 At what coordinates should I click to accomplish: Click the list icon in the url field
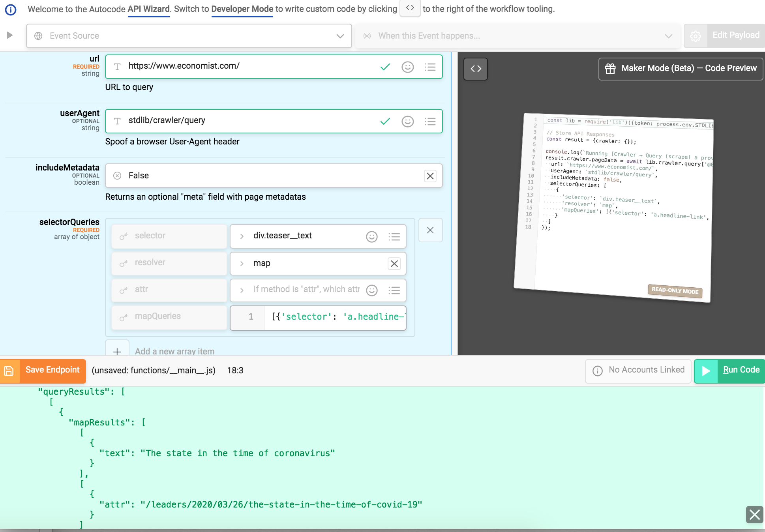[x=430, y=67]
